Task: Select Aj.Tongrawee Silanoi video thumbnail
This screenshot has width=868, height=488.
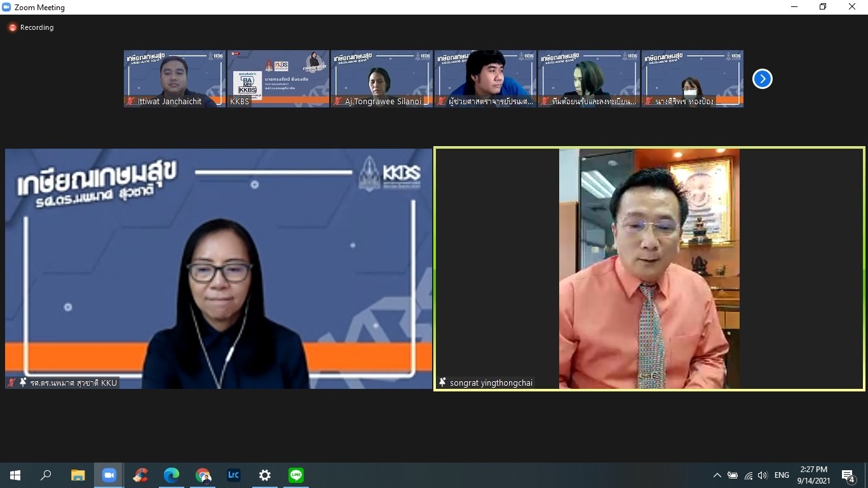Action: pyautogui.click(x=382, y=79)
